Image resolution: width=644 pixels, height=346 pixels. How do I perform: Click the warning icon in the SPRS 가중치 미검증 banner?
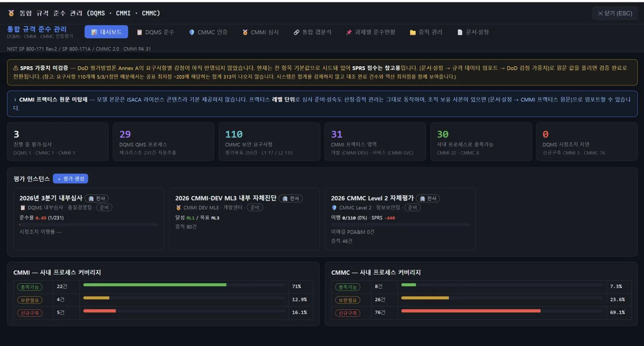[x=15, y=68]
